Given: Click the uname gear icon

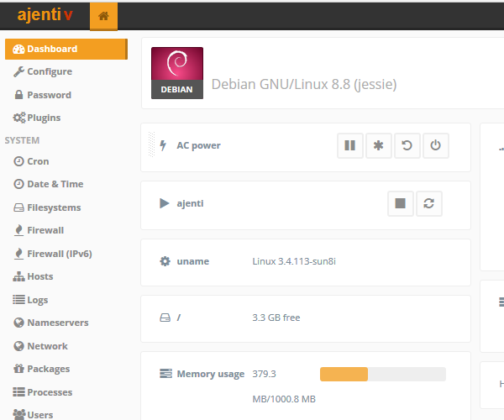Looking at the screenshot, I should [x=165, y=261].
